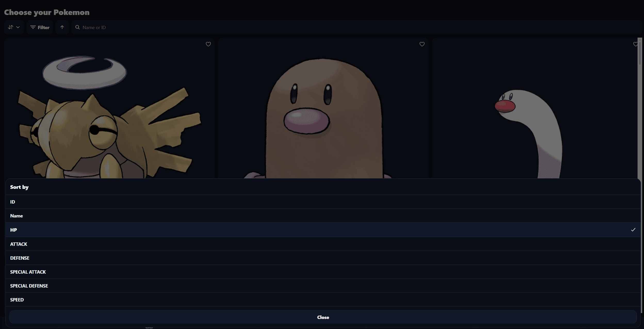The width and height of the screenshot is (644, 329).
Task: Sort by ATTACK
Action: (x=323, y=244)
